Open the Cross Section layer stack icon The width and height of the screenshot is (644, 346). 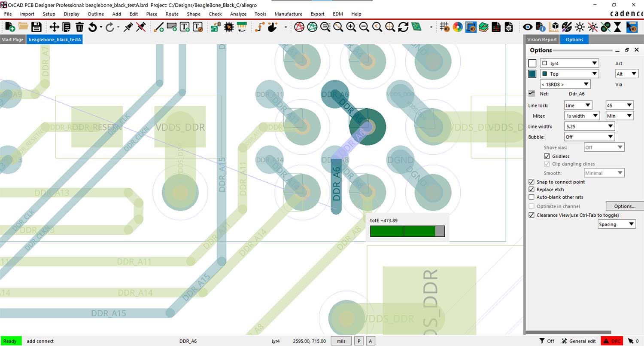483,27
